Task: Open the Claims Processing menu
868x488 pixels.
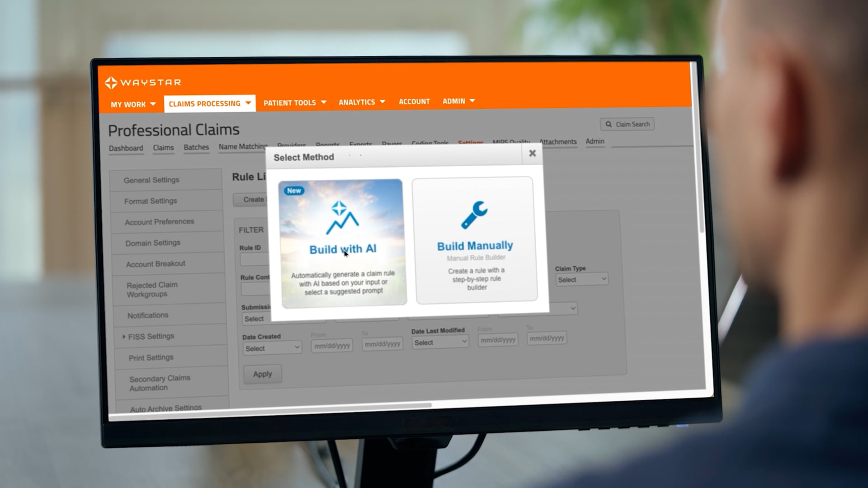Action: coord(209,103)
